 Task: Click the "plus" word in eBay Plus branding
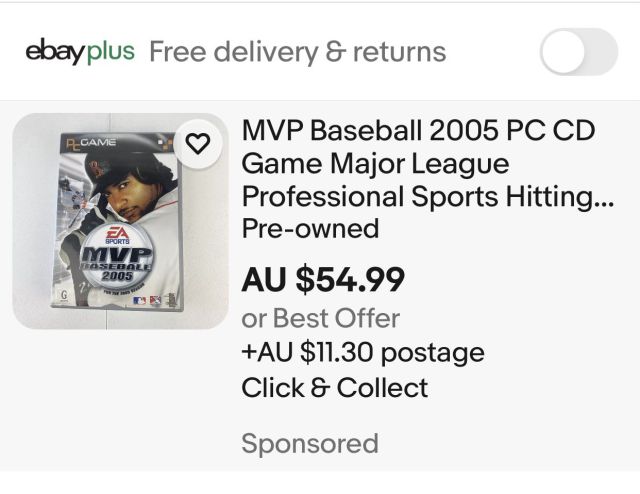click(x=110, y=52)
